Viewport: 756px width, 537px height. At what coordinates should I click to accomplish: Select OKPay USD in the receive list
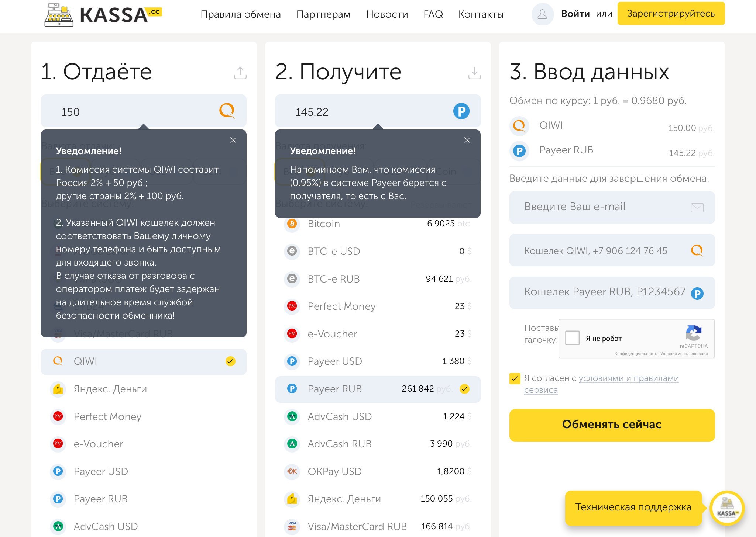378,471
